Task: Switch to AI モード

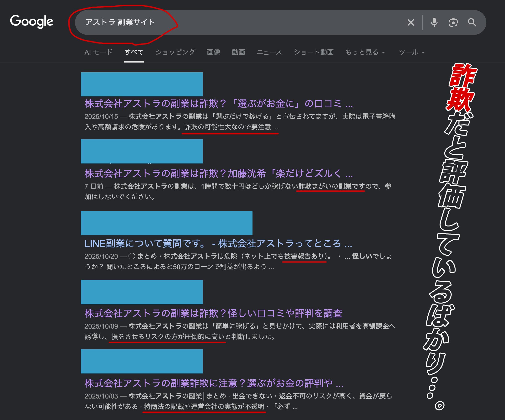Action: pyautogui.click(x=98, y=52)
